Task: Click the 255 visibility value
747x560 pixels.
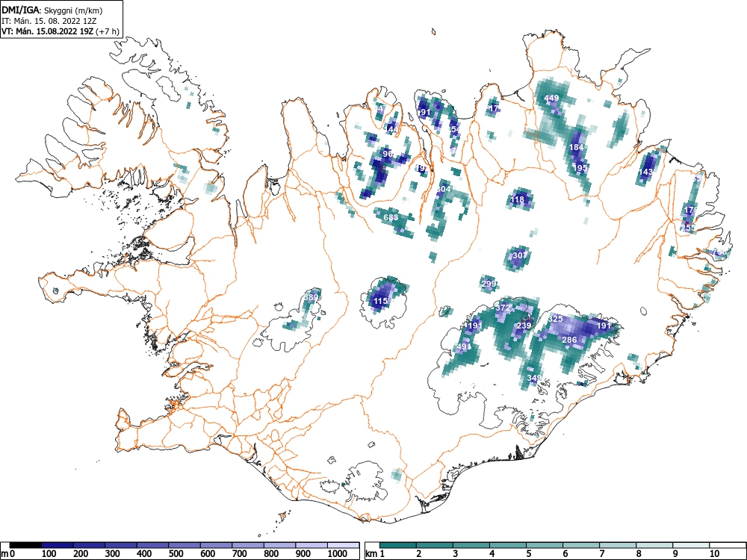Action: tap(689, 228)
